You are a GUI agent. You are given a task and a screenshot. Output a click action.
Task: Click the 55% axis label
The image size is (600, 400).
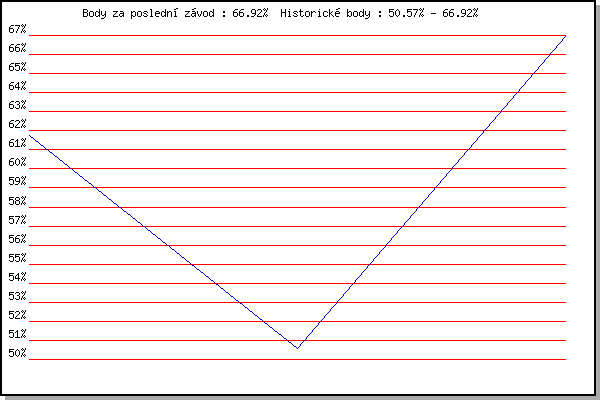[17, 258]
